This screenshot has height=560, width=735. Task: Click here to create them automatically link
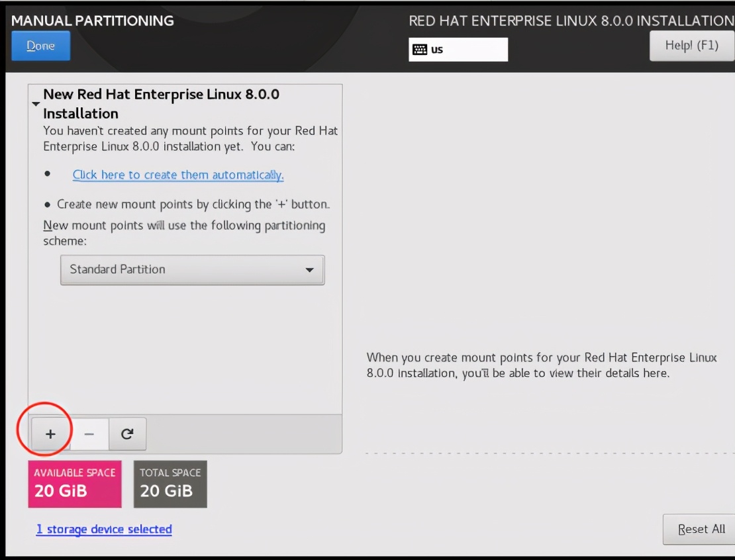click(178, 175)
